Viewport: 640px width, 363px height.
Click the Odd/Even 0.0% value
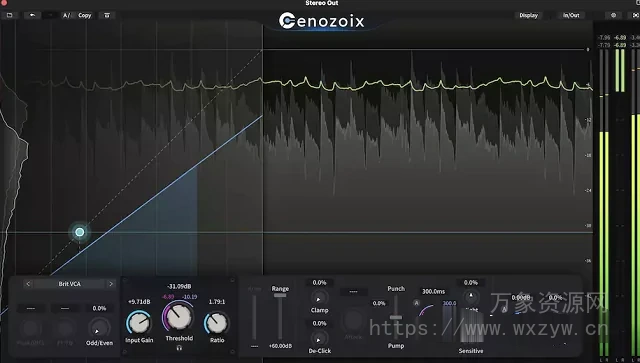(x=99, y=308)
